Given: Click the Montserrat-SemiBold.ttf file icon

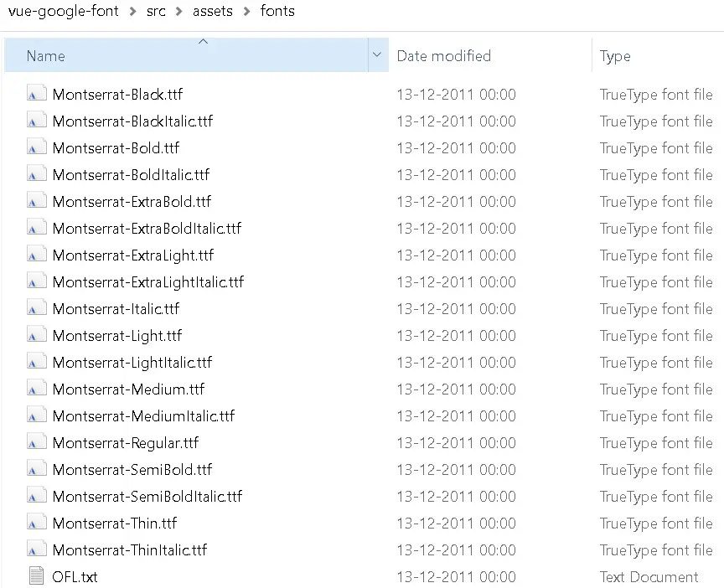Looking at the screenshot, I should pyautogui.click(x=37, y=468).
